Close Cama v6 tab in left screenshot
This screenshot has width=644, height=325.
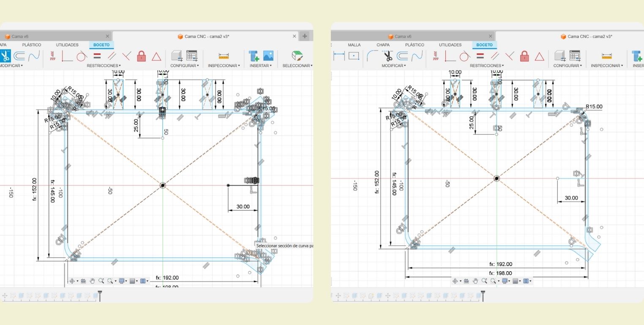pyautogui.click(x=107, y=36)
